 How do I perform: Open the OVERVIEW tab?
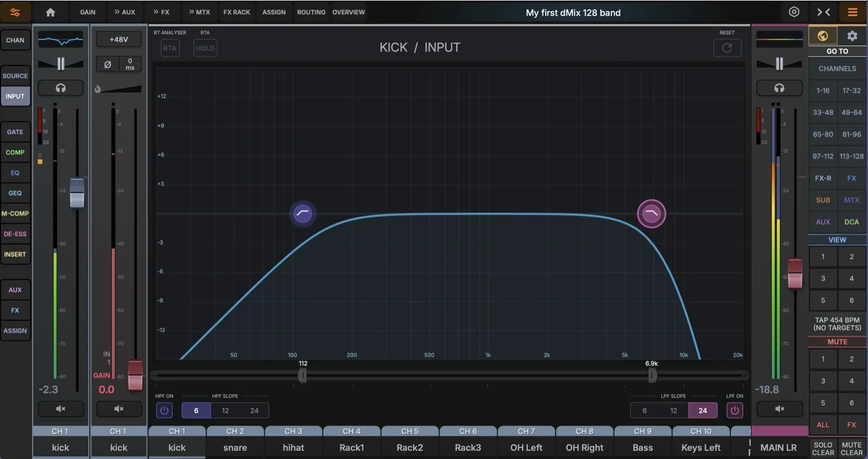(x=348, y=12)
